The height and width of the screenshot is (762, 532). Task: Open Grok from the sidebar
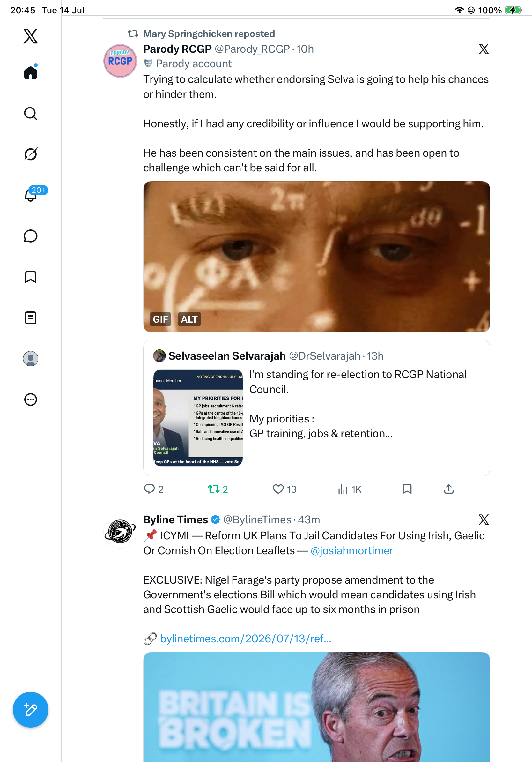click(31, 154)
